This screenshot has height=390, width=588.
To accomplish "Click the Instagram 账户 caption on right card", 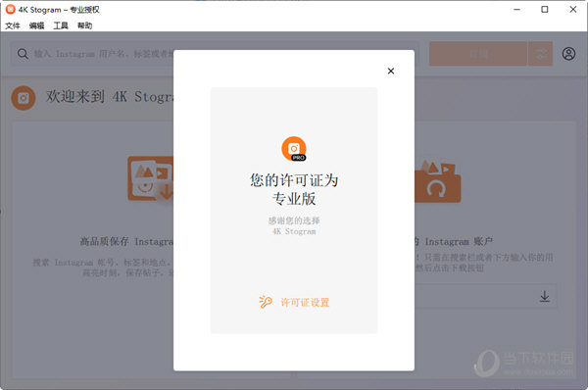I will 454,241.
